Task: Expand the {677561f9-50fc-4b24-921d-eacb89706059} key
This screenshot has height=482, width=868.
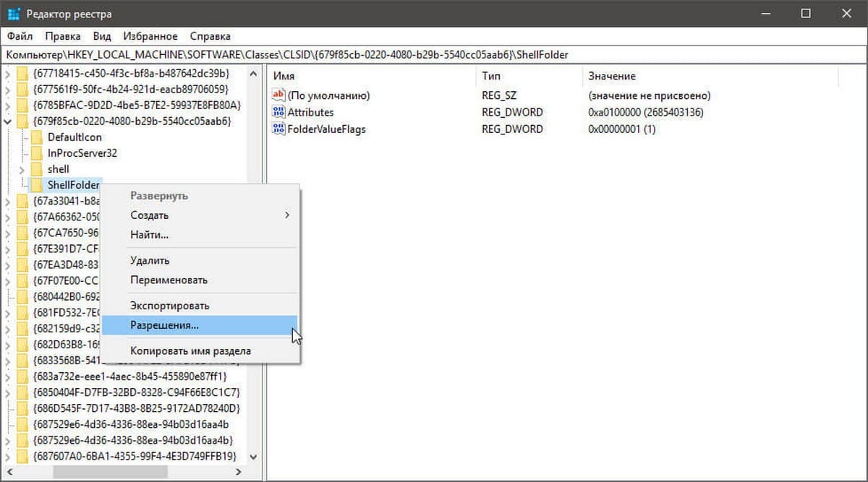Action: (9, 90)
